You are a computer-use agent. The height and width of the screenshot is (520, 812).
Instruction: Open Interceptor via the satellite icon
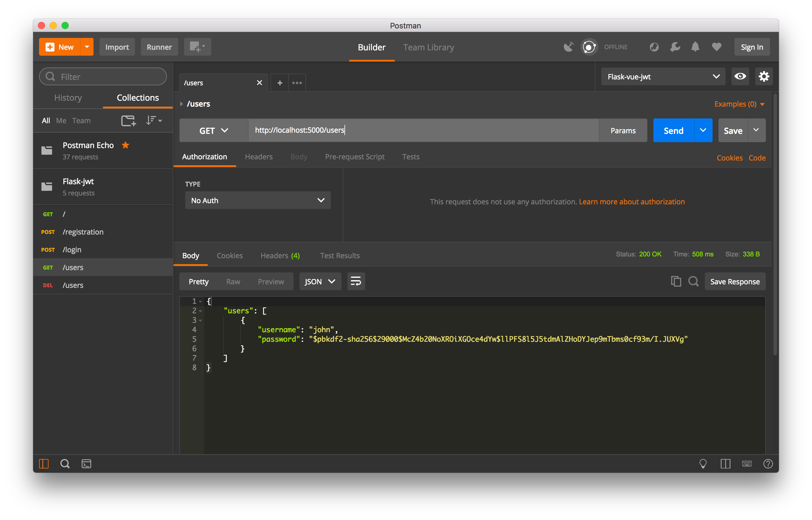(568, 47)
